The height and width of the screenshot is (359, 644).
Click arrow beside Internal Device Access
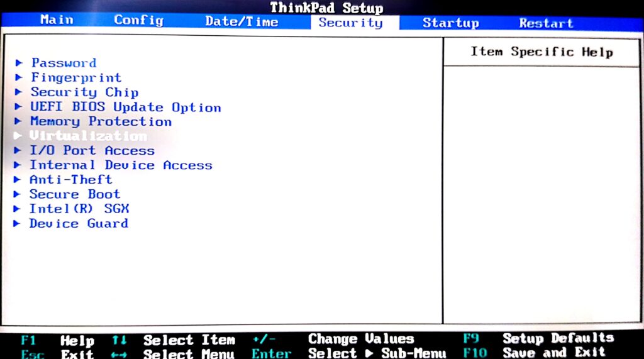[17, 165]
